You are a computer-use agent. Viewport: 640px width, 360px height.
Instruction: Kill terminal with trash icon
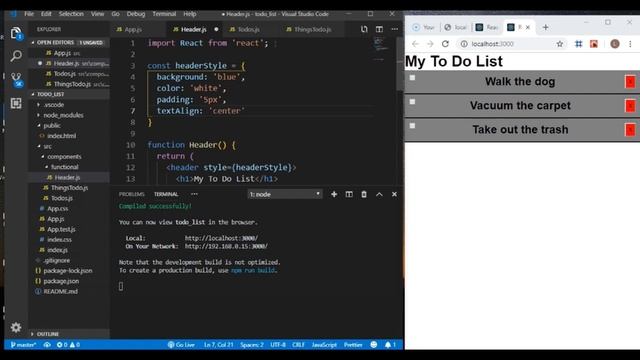(x=364, y=194)
